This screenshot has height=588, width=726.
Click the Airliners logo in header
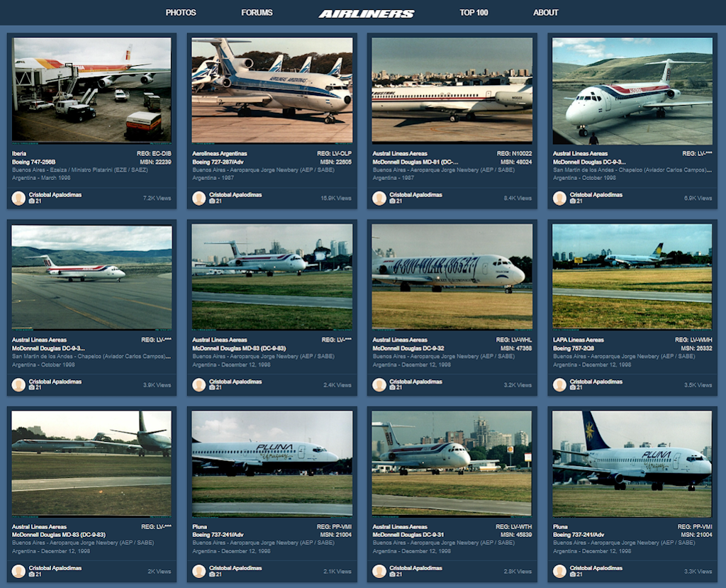pos(366,13)
